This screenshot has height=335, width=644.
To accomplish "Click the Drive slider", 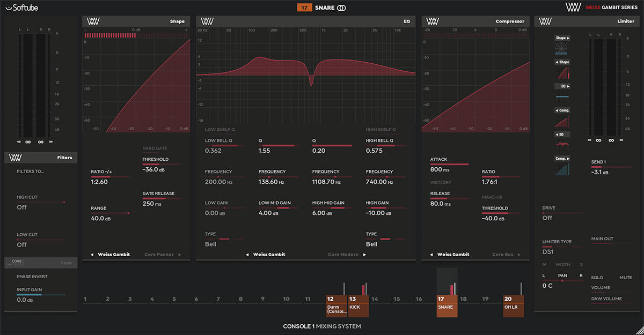I will (x=562, y=213).
